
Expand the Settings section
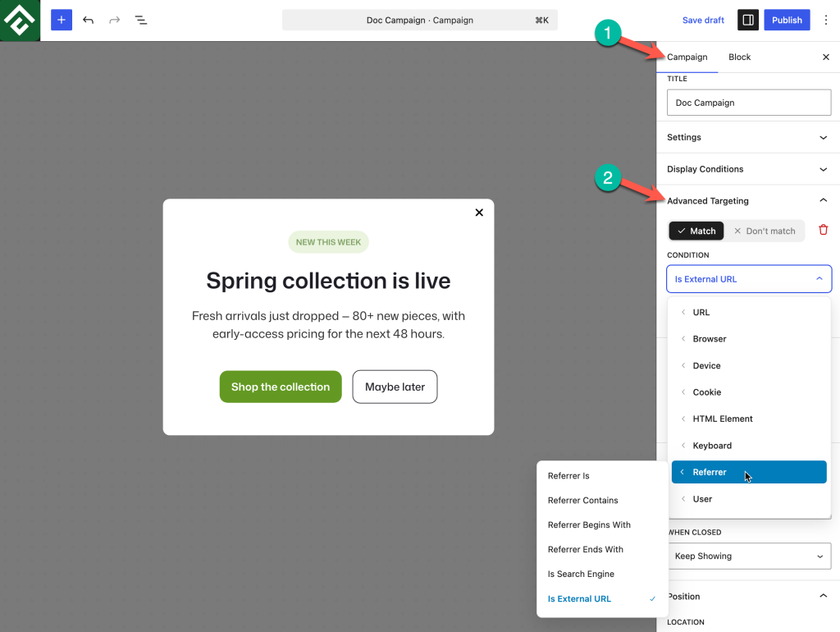pyautogui.click(x=748, y=137)
